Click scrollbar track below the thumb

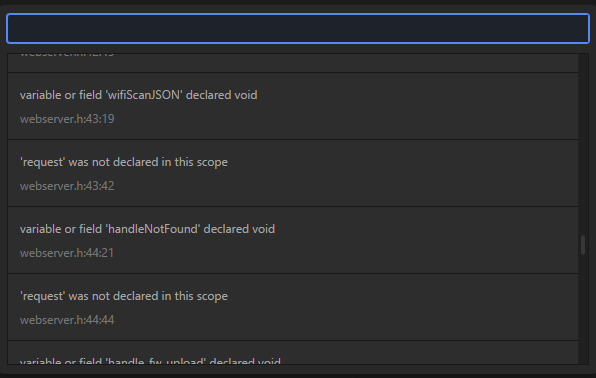(x=583, y=310)
